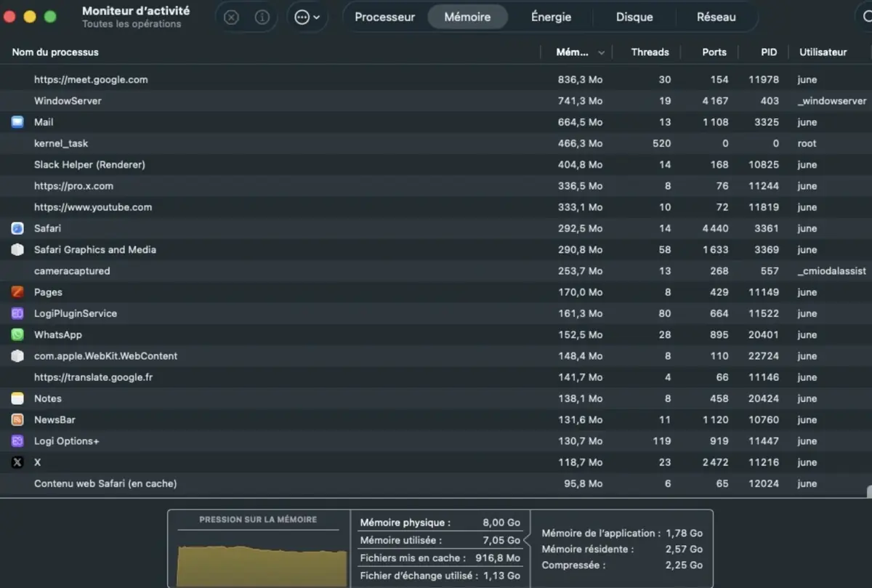Viewport: 872px width, 588px height.
Task: Switch to the Processeur tab
Action: tap(384, 17)
